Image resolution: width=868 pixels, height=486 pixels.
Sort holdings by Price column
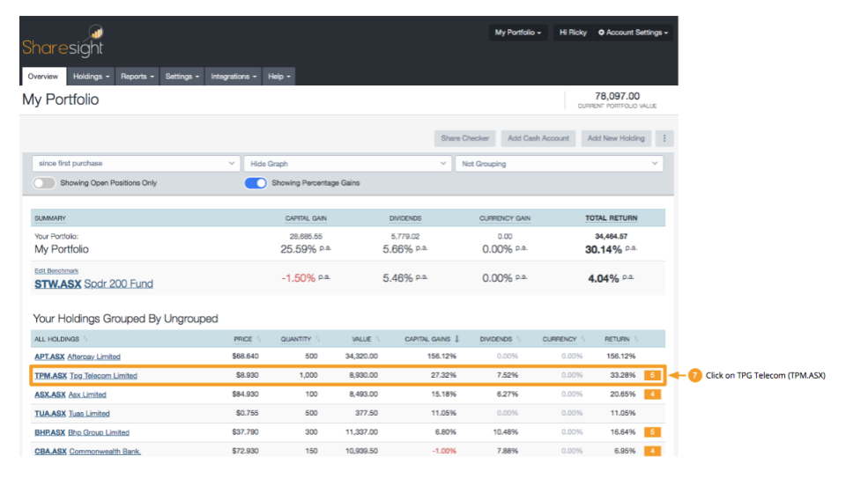coord(243,339)
